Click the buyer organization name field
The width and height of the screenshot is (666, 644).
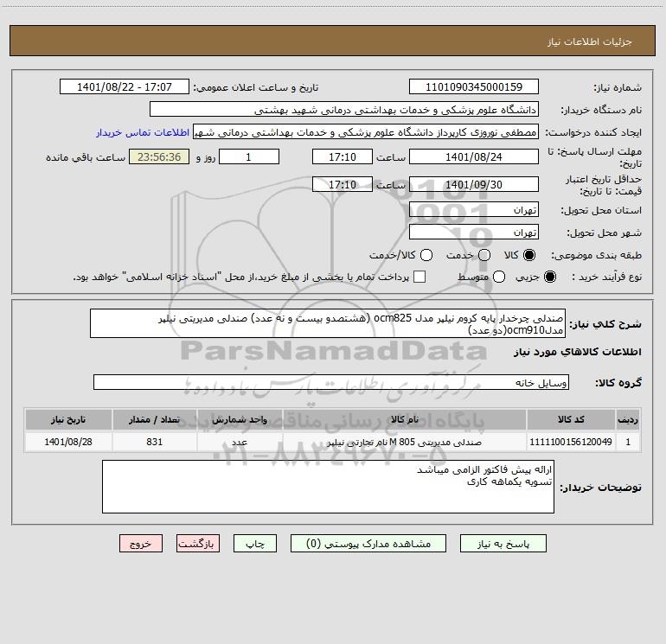(344, 110)
